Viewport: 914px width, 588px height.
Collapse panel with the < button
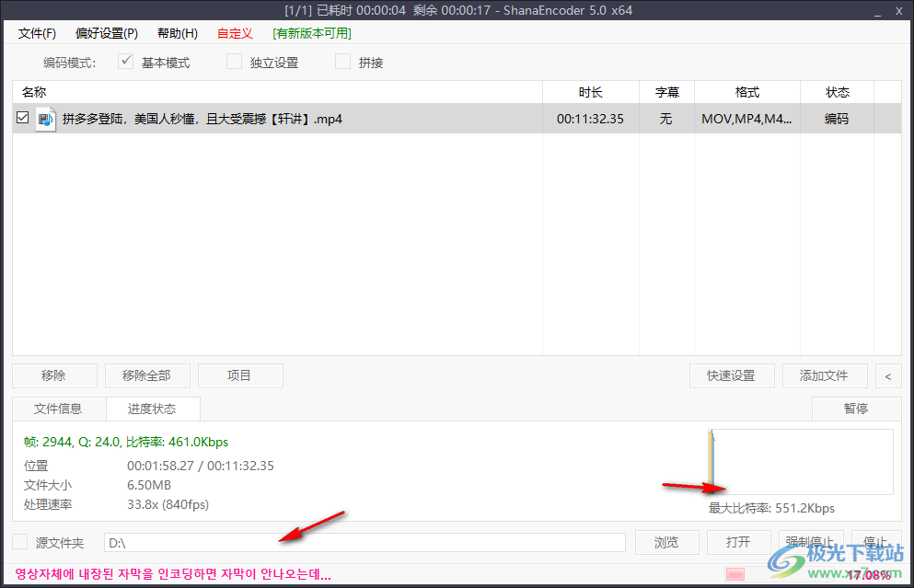click(x=888, y=375)
